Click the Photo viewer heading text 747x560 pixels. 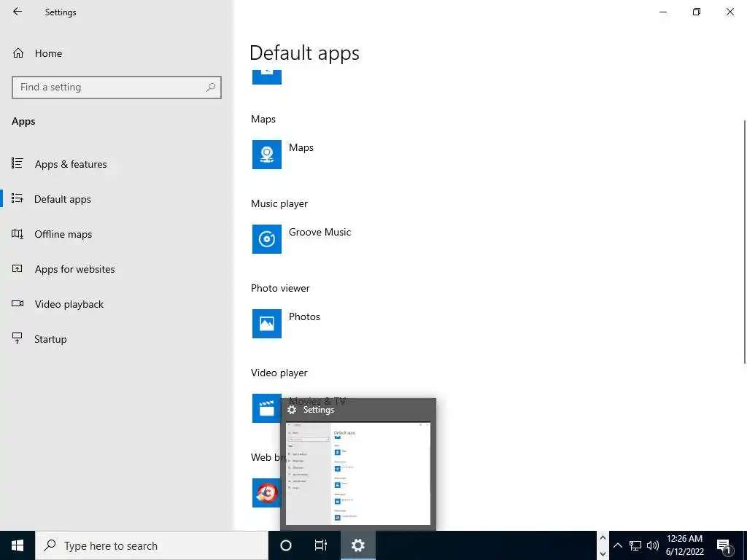[x=280, y=288]
